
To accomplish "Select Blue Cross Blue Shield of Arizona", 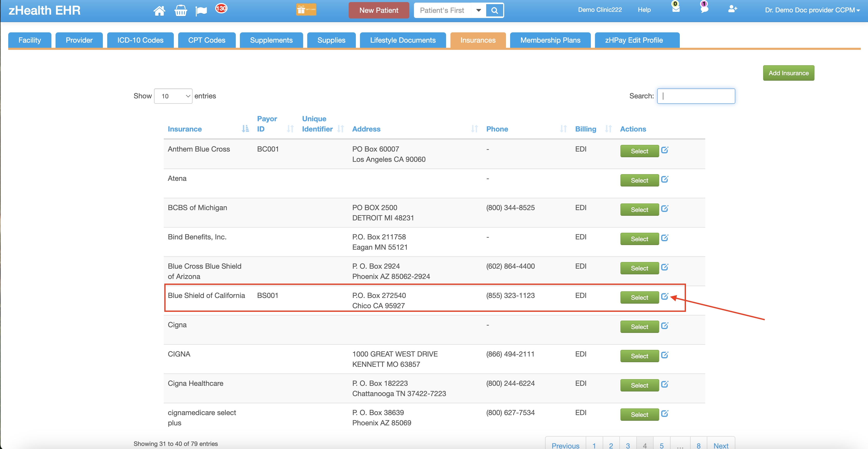I will pyautogui.click(x=639, y=268).
